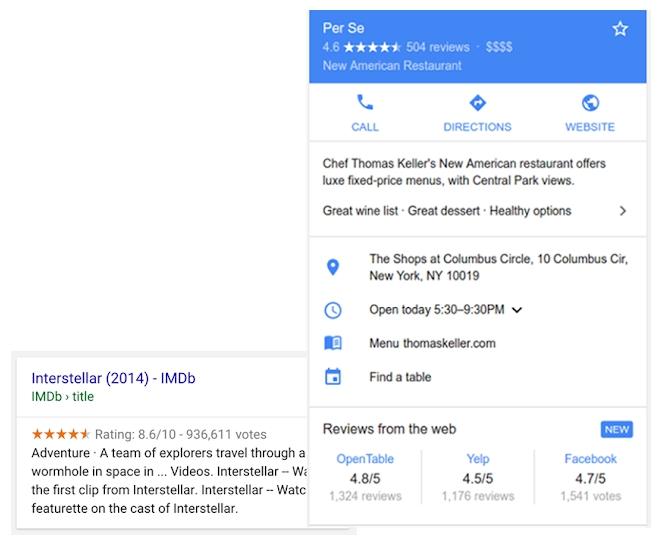Click the menu book icon
The width and height of the screenshot is (665, 536).
[x=333, y=343]
